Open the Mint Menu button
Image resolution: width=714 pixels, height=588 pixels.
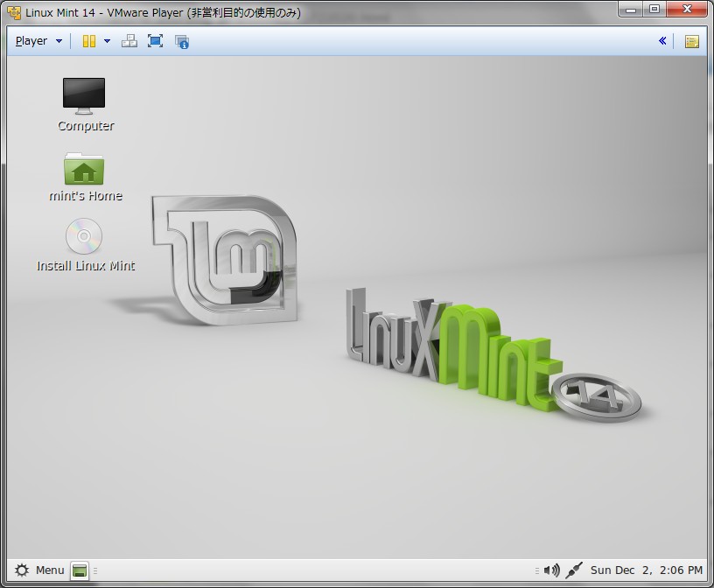pos(39,570)
